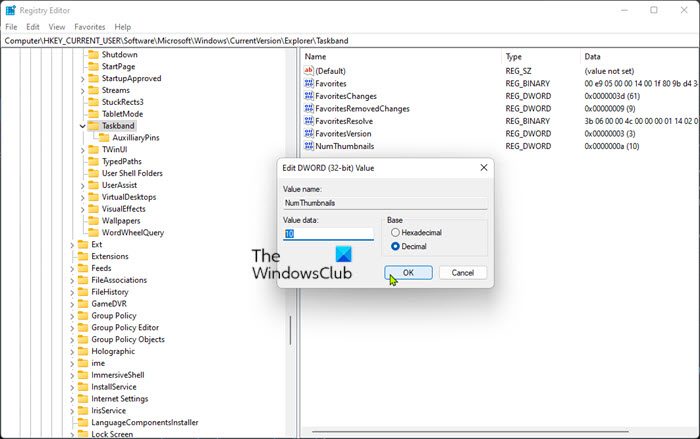Click the Value data input field
Image resolution: width=700 pixels, height=439 pixels.
click(328, 234)
